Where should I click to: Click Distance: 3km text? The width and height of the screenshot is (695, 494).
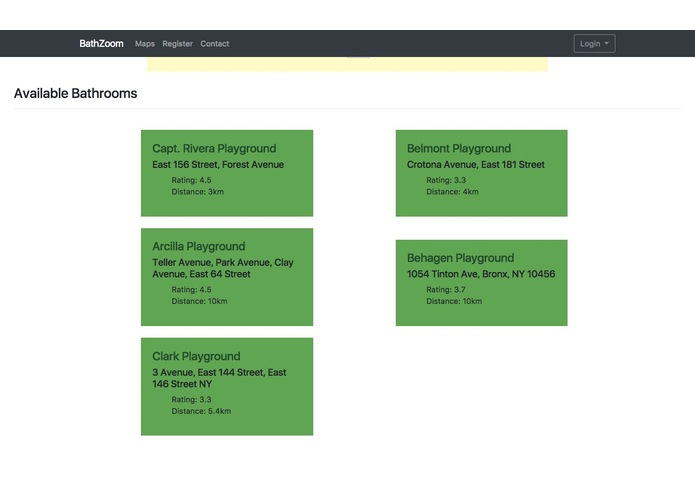click(x=197, y=192)
